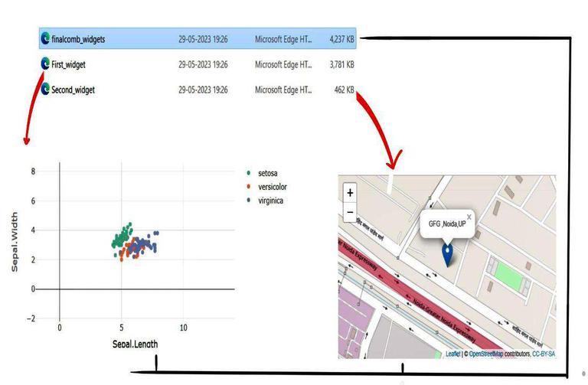Toggle the setosa legend entry
The image size is (588, 385).
(262, 173)
